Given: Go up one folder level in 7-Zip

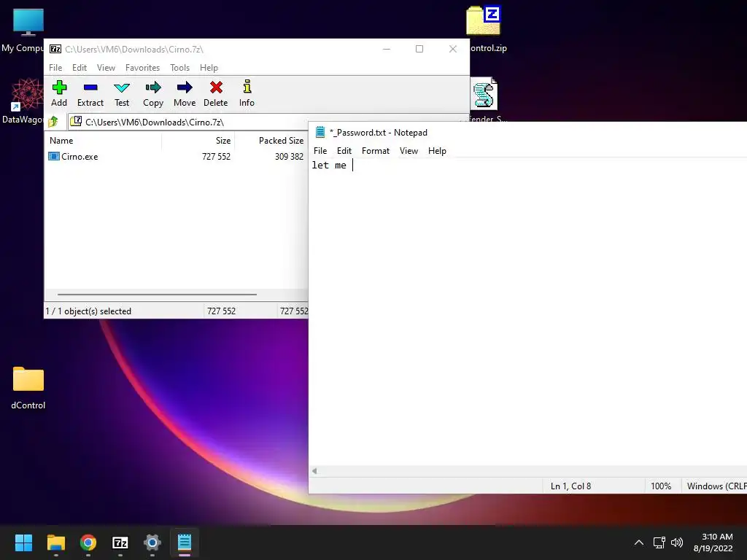Looking at the screenshot, I should click(x=53, y=122).
